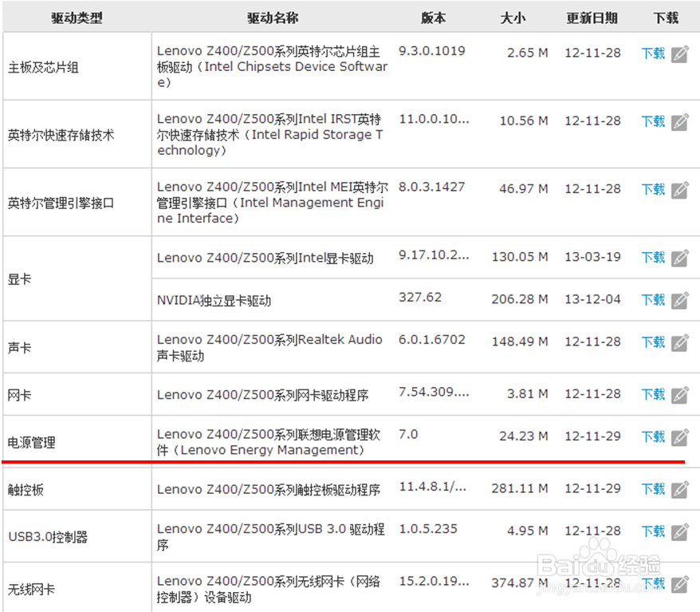This screenshot has width=700, height=612.
Task: Click update date 13-03-19
Action: pos(593,257)
